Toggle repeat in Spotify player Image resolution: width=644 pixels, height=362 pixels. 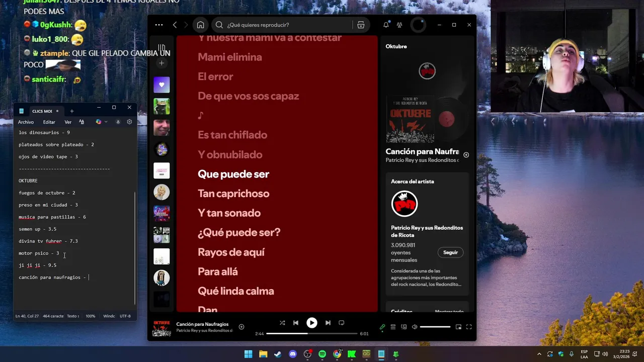pos(342,323)
